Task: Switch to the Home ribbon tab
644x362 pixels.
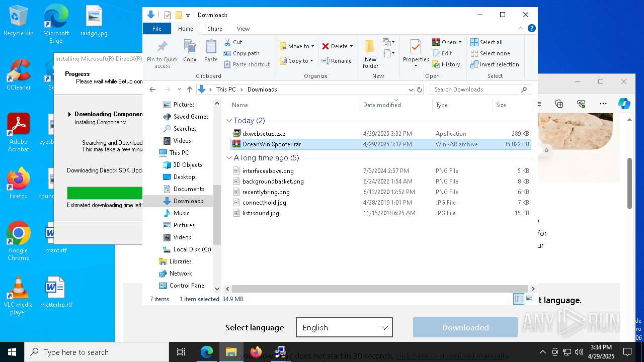Action: pyautogui.click(x=185, y=29)
